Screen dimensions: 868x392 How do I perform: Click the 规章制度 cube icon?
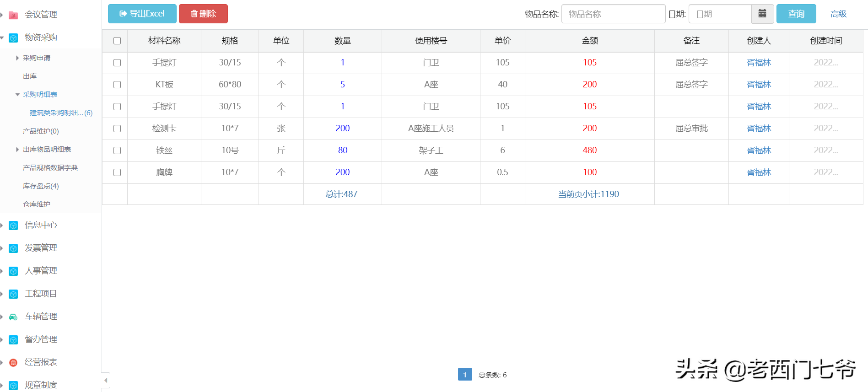coord(13,386)
